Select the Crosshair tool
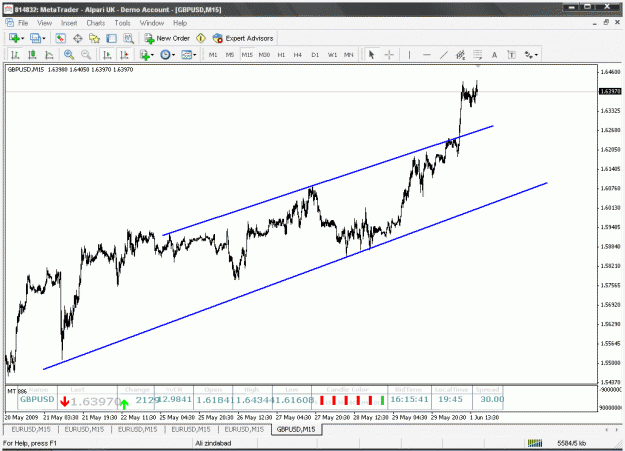This screenshot has height=451, width=625. point(389,55)
